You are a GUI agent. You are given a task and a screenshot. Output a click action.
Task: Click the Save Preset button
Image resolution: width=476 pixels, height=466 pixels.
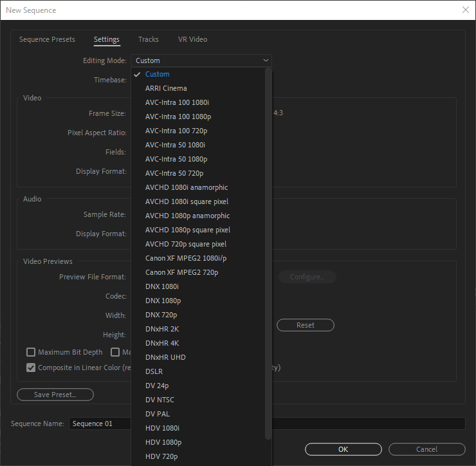[x=55, y=395]
